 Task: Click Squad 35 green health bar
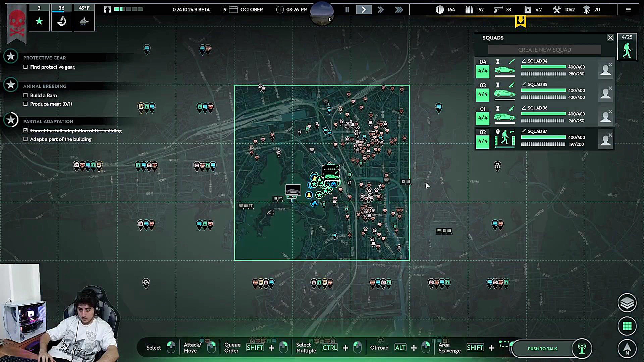pyautogui.click(x=543, y=90)
